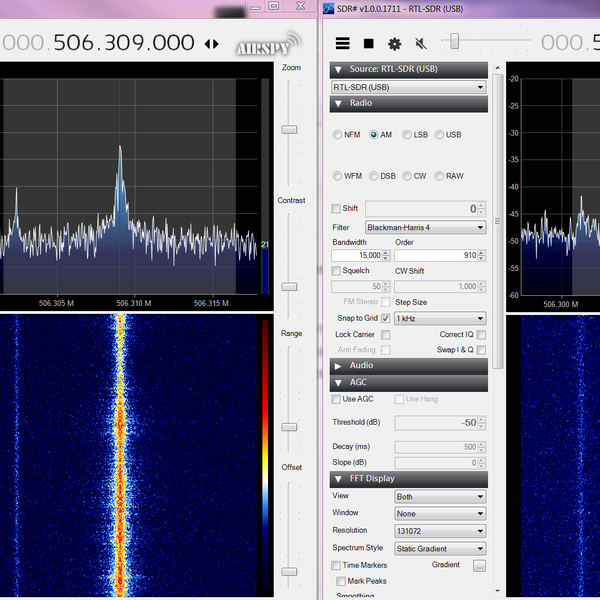This screenshot has height=600, width=600.
Task: Open the Resolution 131072 dropdown
Action: coord(440,531)
